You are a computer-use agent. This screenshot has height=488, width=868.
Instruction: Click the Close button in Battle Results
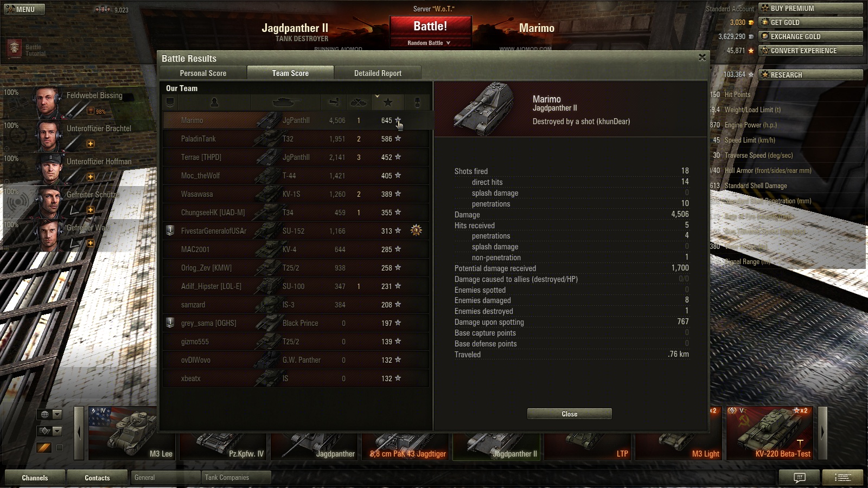570,414
